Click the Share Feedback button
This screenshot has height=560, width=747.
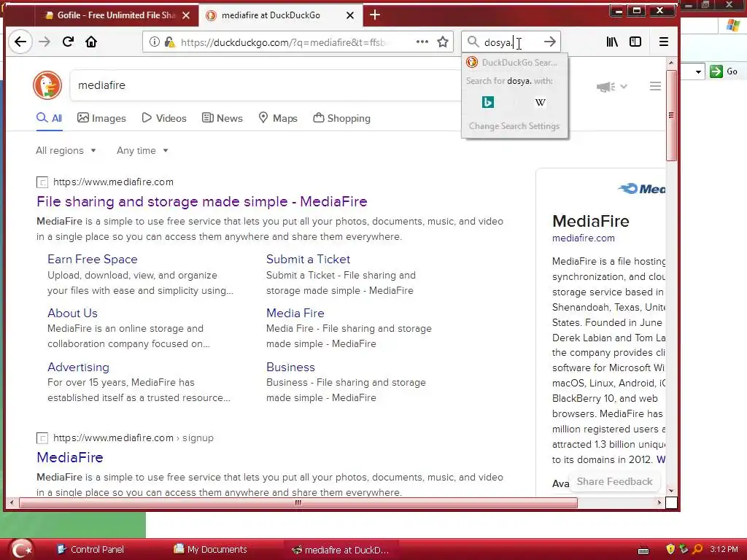click(x=614, y=481)
